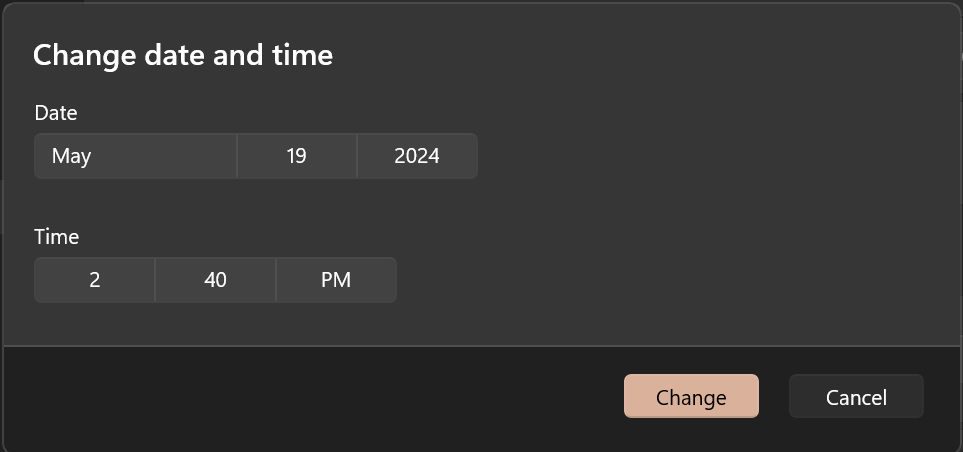
Task: Select the minutes field in Time row
Action: [215, 280]
